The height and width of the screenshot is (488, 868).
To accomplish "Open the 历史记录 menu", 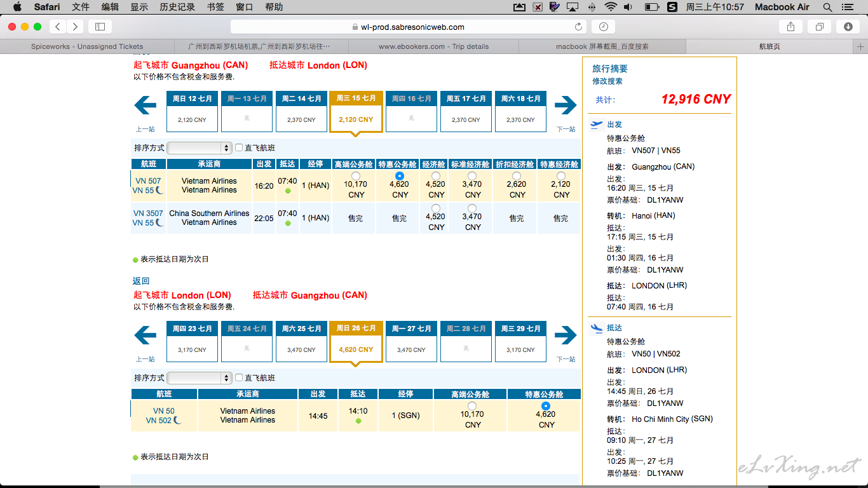I will 177,7.
